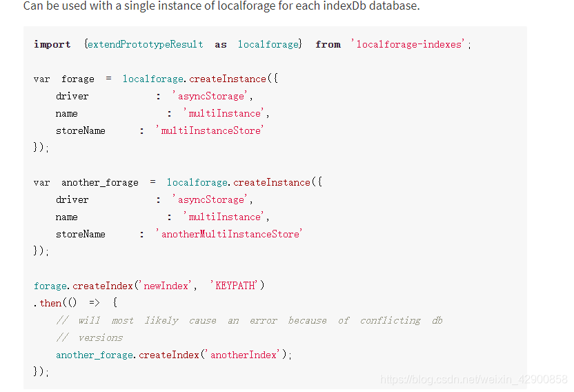Click the '// versions' comment line
The width and height of the screenshot is (574, 392).
pos(90,337)
